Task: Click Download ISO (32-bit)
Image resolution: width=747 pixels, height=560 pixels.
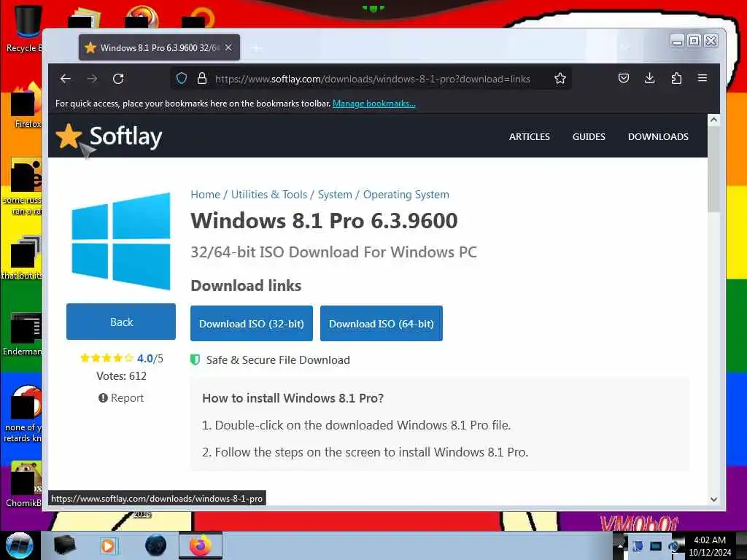Action: 252,323
